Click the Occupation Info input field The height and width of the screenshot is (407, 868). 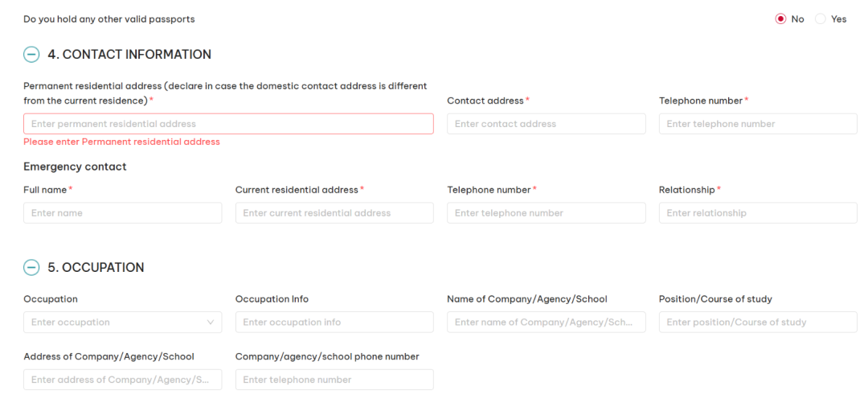click(334, 322)
